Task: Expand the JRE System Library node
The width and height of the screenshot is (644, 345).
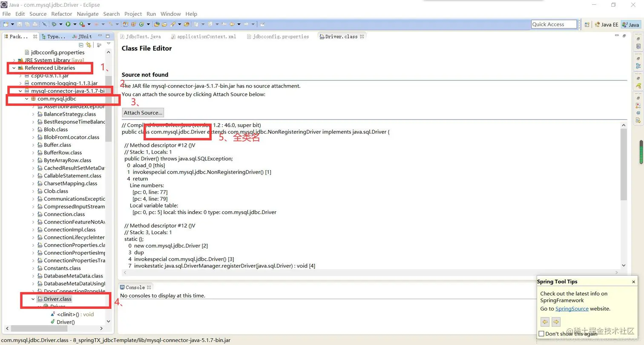Action: pos(14,60)
